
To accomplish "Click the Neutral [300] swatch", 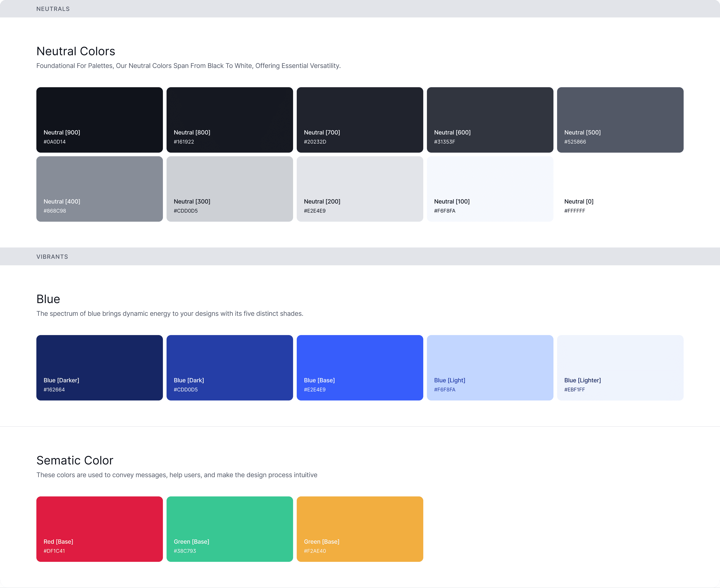I will click(229, 189).
